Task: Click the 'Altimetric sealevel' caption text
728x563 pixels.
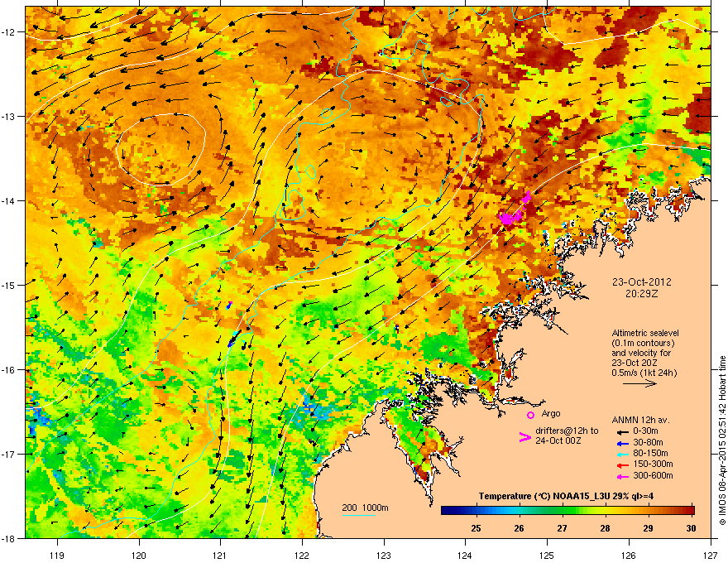Action: click(x=645, y=333)
